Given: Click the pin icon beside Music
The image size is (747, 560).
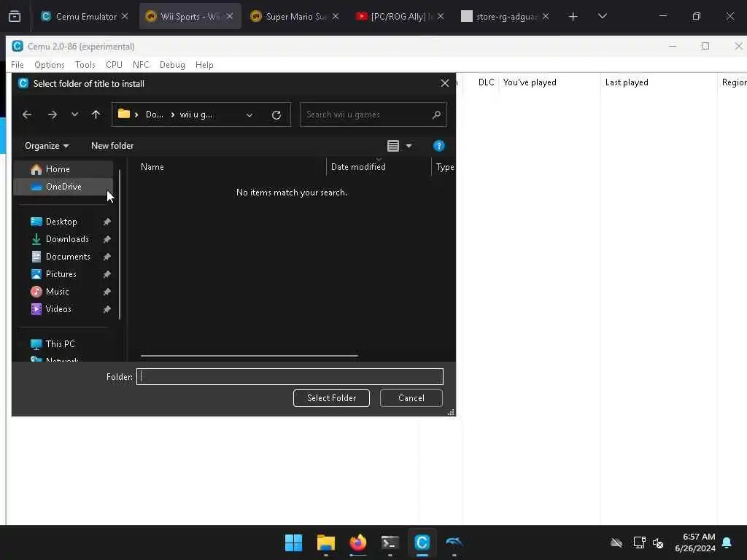Looking at the screenshot, I should coord(107,292).
